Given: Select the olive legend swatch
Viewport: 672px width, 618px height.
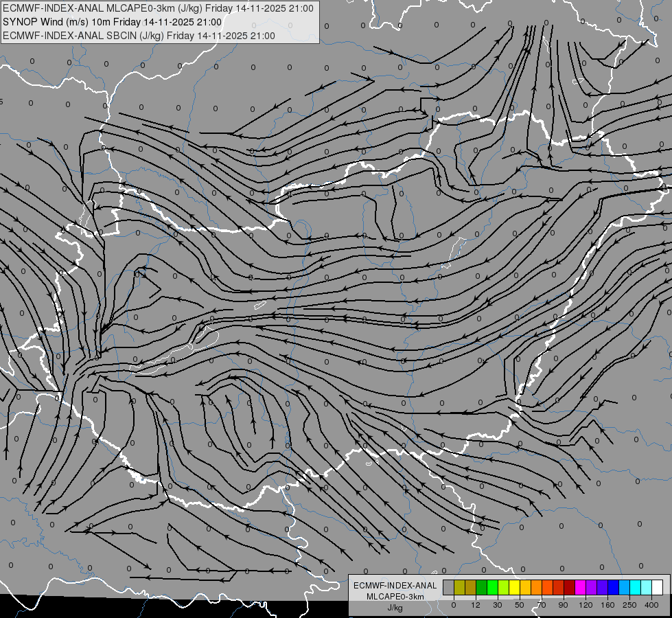Looking at the screenshot, I should (459, 587).
